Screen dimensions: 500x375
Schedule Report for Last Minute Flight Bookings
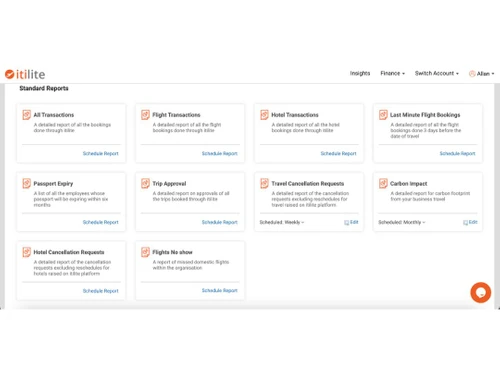pos(457,154)
